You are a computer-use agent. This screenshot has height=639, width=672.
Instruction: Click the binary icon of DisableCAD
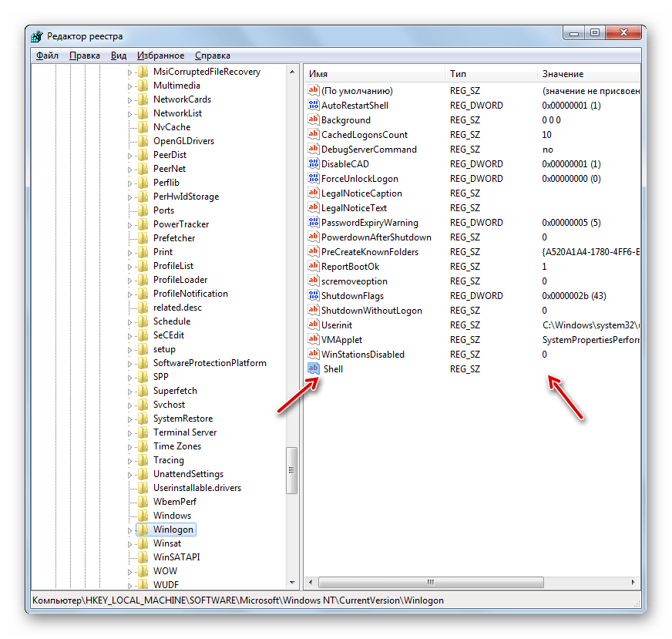[x=314, y=163]
